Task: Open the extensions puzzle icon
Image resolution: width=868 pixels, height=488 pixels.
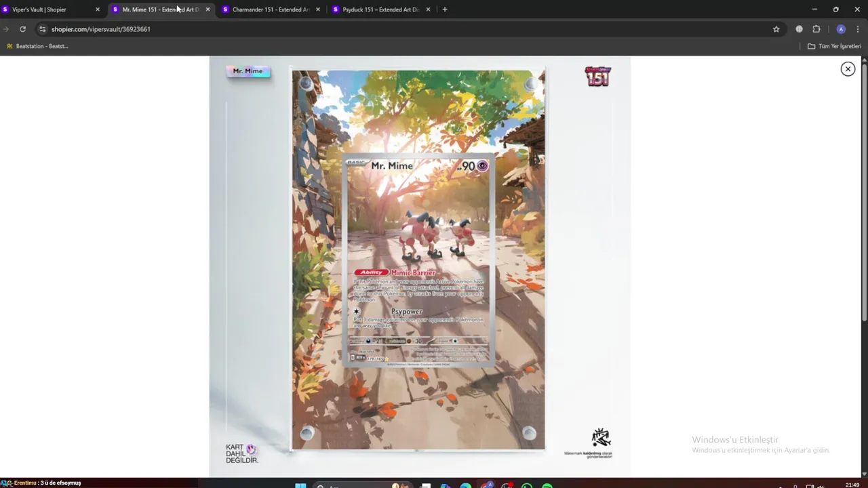Action: [x=816, y=29]
